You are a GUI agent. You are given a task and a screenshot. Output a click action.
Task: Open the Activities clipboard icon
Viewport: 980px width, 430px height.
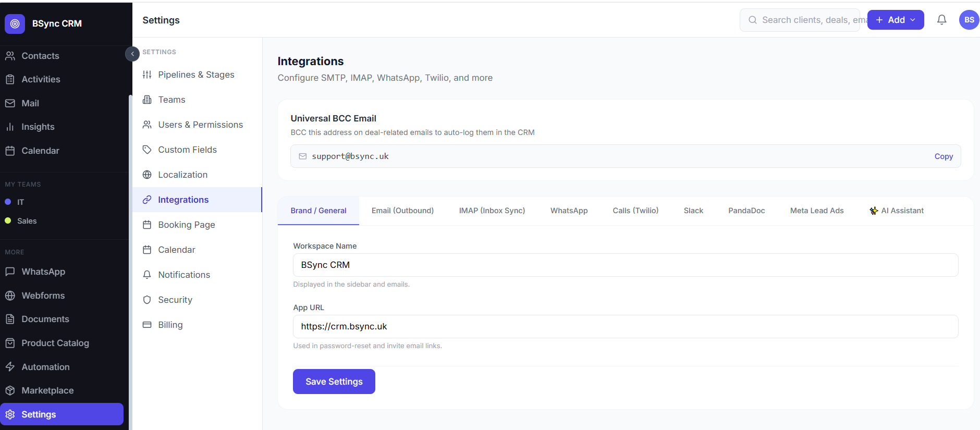point(10,79)
